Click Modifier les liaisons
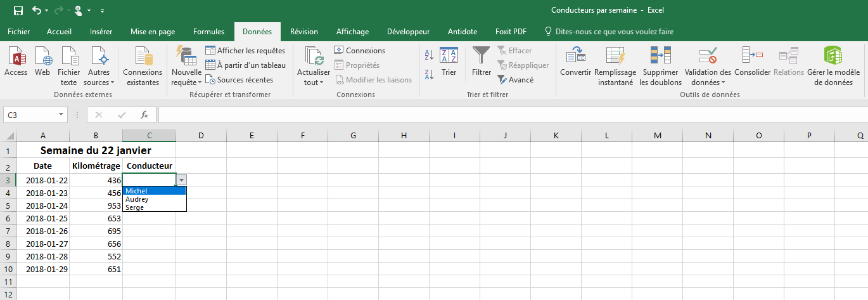 373,80
